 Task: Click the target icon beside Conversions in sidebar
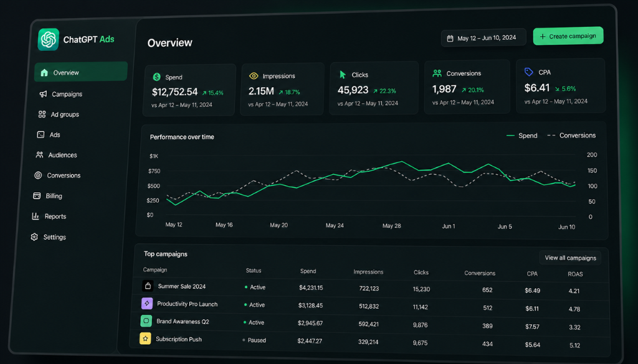tap(38, 175)
